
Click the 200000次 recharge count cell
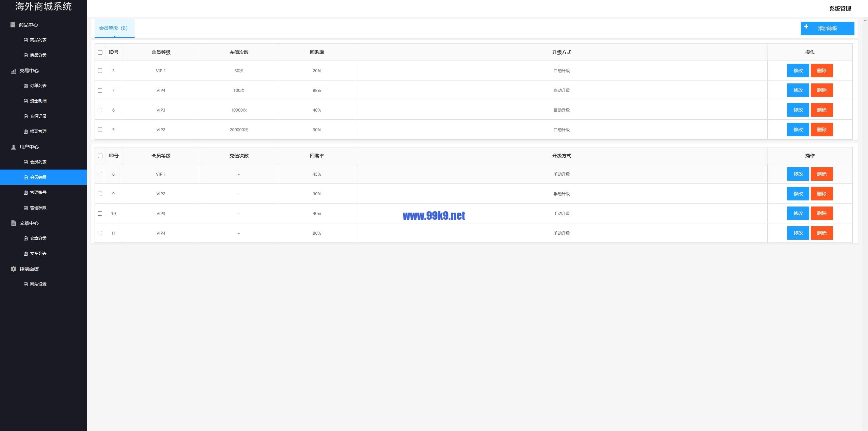[x=239, y=130]
